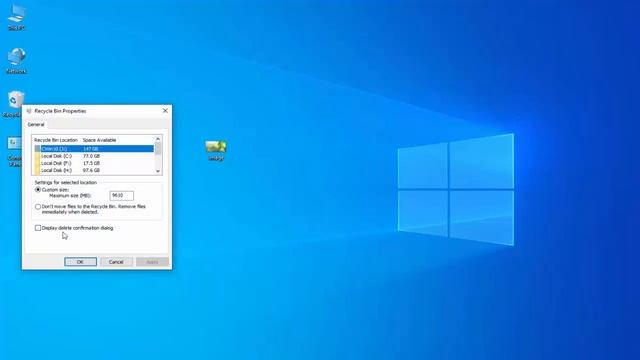Select the 147 GB drive row

[94, 149]
